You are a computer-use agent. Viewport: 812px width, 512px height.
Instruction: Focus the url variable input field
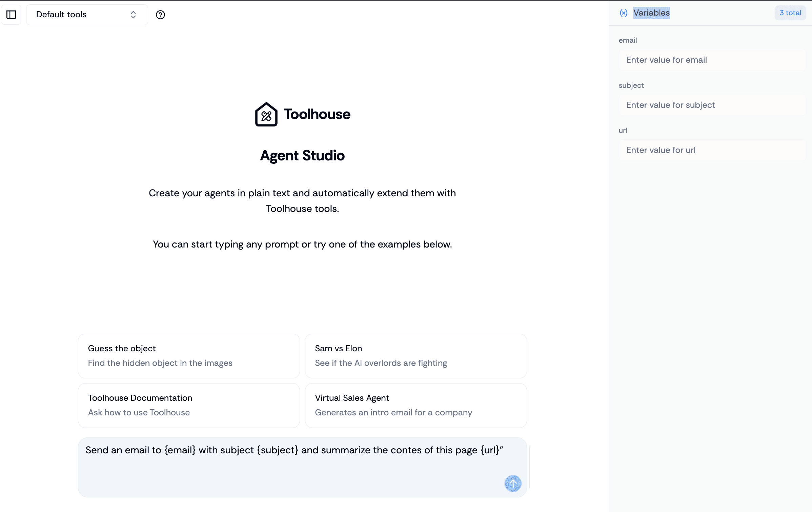pyautogui.click(x=712, y=150)
